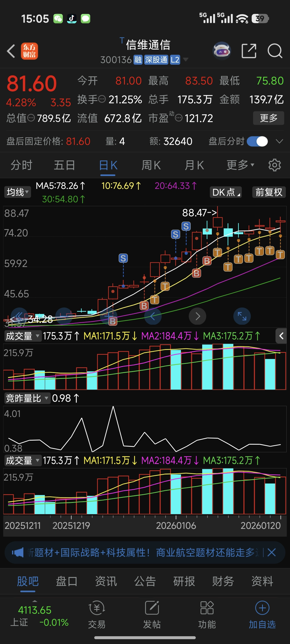Viewport: 290px width, 644px height.
Task: Tap the back arrow icon
Action: [11, 51]
